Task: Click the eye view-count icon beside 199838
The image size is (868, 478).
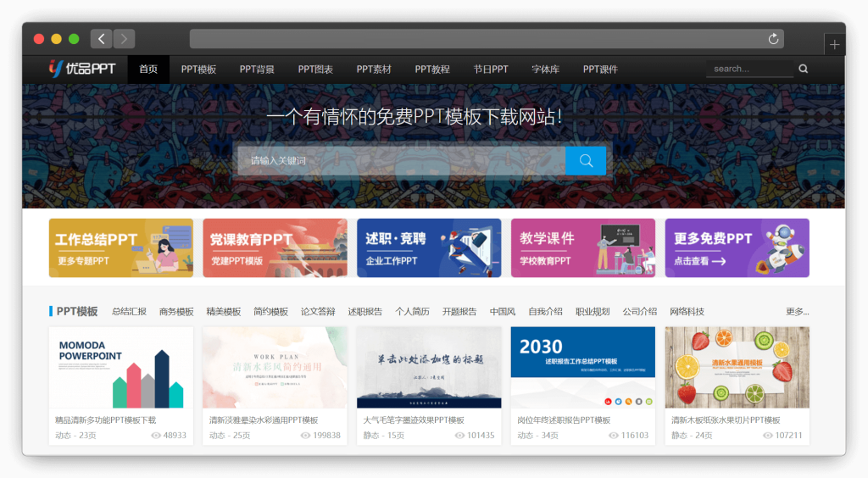Action: [x=305, y=436]
